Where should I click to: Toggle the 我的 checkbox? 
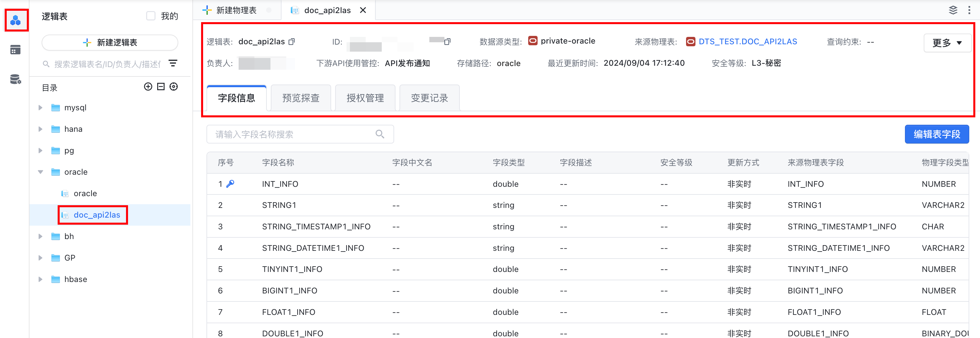point(151,16)
